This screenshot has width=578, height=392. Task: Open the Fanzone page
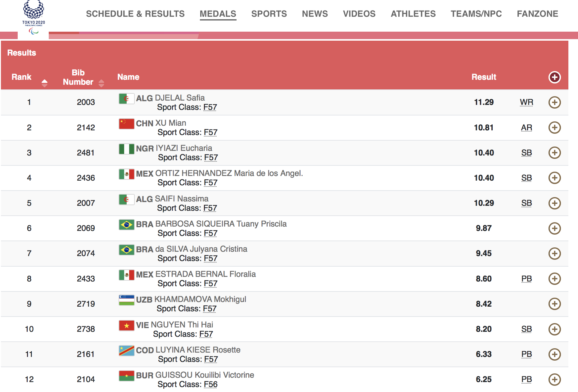pos(537,14)
